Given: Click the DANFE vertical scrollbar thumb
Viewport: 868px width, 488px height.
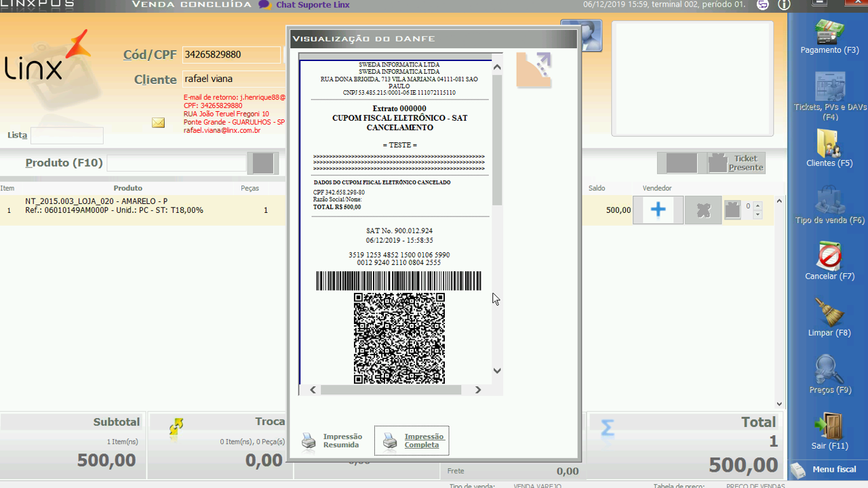Looking at the screenshot, I should [x=497, y=140].
